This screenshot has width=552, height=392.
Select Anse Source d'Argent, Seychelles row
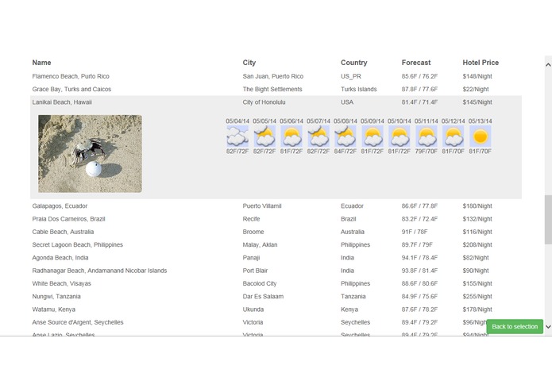276,322
